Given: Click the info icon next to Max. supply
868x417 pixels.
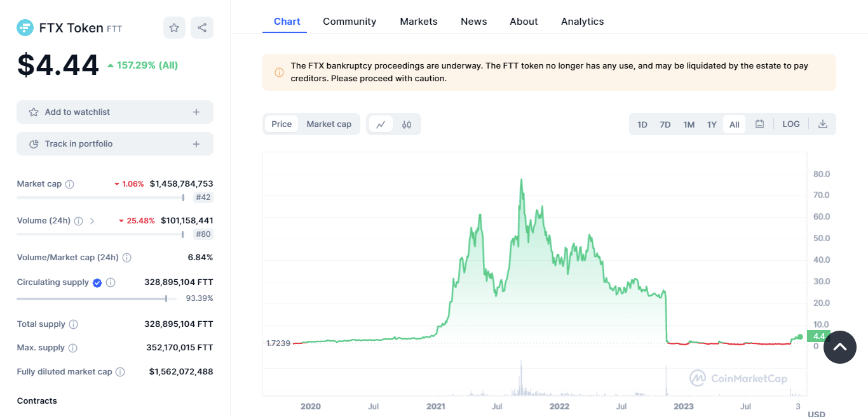Looking at the screenshot, I should tap(72, 348).
